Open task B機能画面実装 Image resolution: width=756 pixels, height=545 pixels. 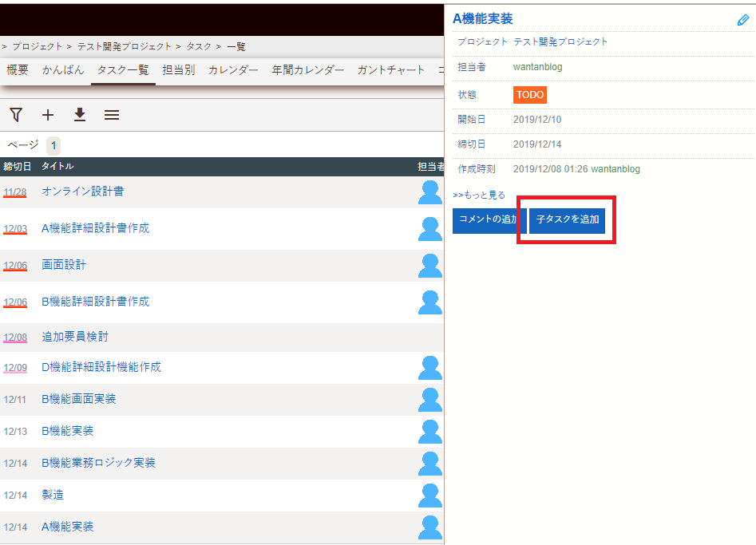[x=78, y=398]
